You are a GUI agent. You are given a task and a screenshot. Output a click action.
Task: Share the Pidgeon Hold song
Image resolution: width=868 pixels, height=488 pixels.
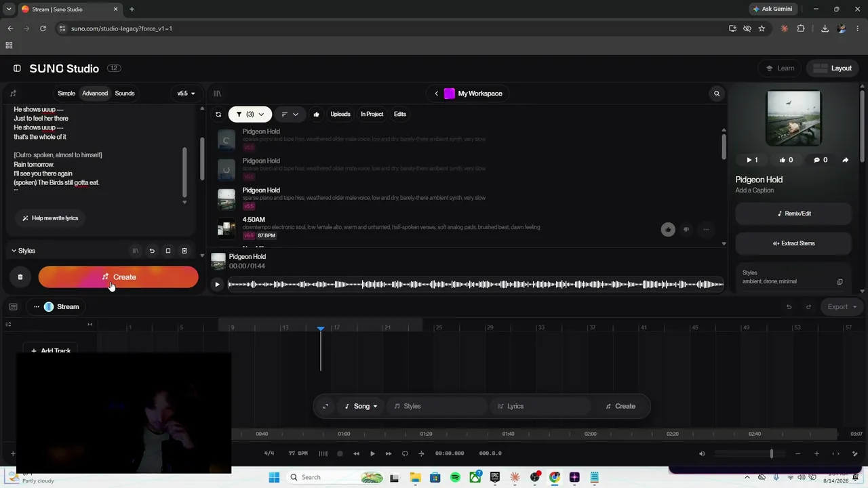pyautogui.click(x=845, y=160)
